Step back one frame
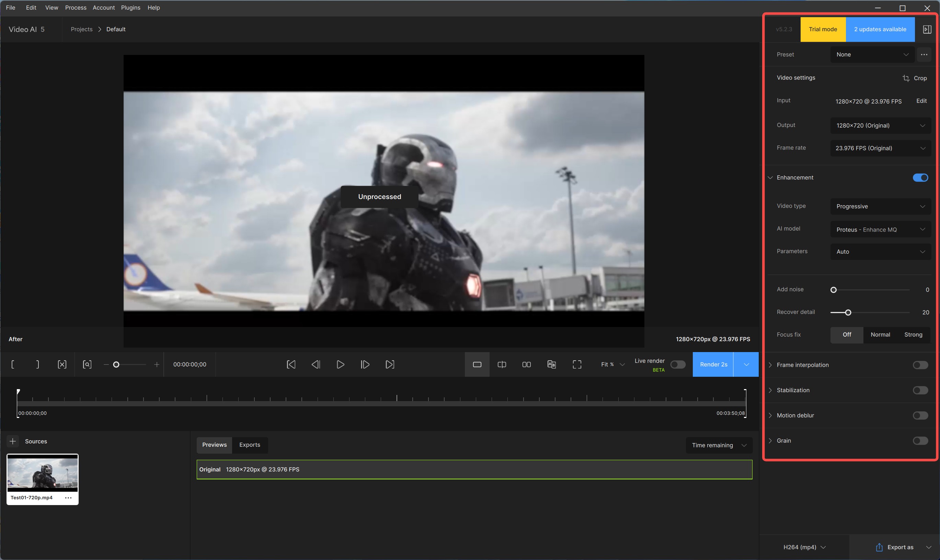 [x=316, y=364]
